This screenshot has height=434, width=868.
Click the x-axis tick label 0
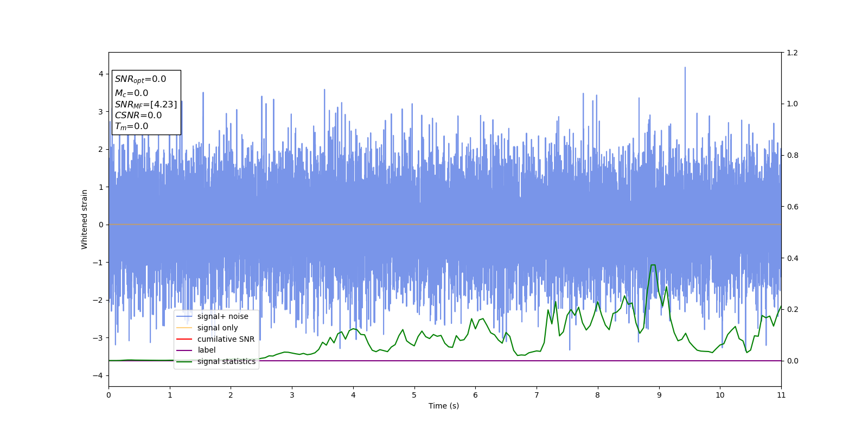[x=108, y=395]
